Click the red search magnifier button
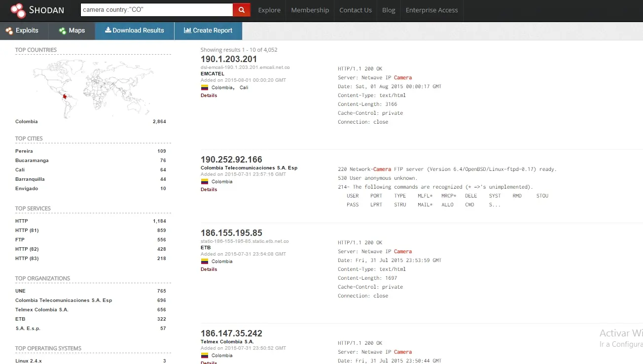 click(241, 10)
